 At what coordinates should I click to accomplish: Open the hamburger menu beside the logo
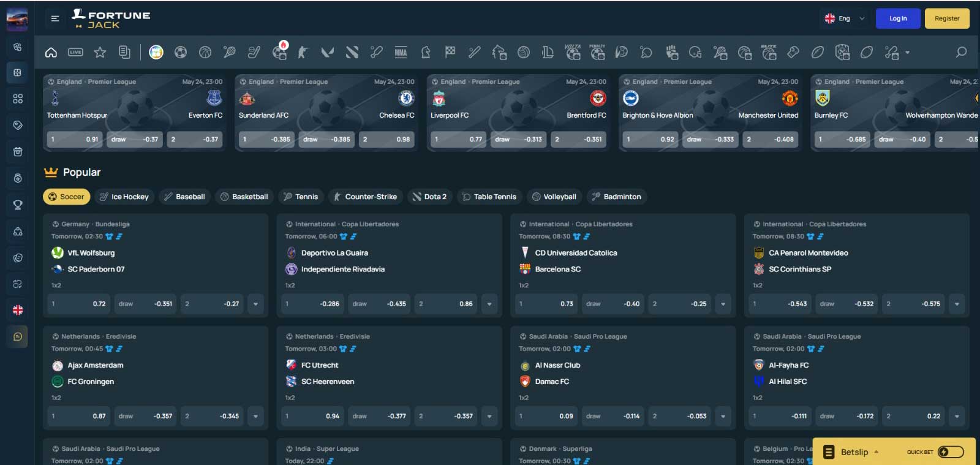click(x=55, y=18)
